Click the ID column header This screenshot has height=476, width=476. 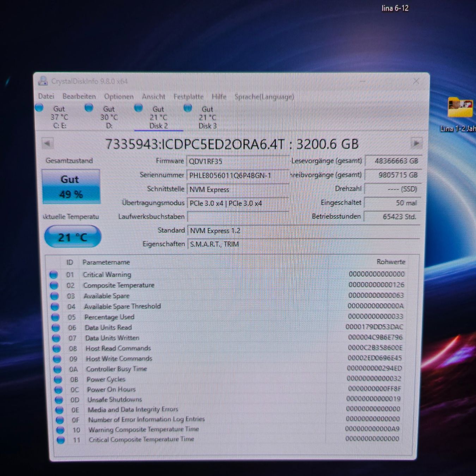70,262
